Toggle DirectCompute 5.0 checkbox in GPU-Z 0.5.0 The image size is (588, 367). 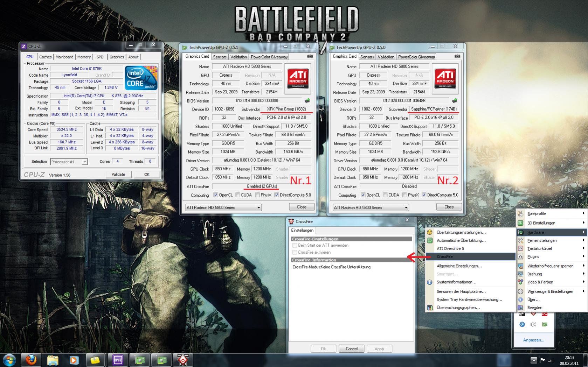pos(424,195)
